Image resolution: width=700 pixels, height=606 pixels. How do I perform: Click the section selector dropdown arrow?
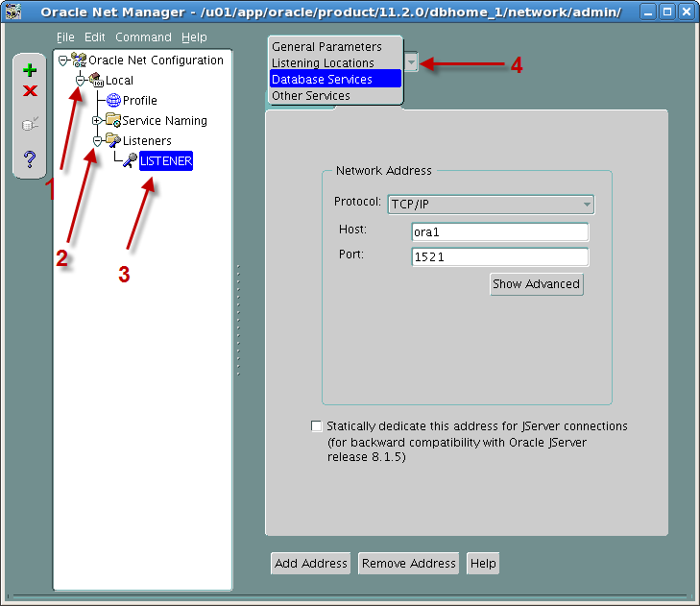pos(411,62)
